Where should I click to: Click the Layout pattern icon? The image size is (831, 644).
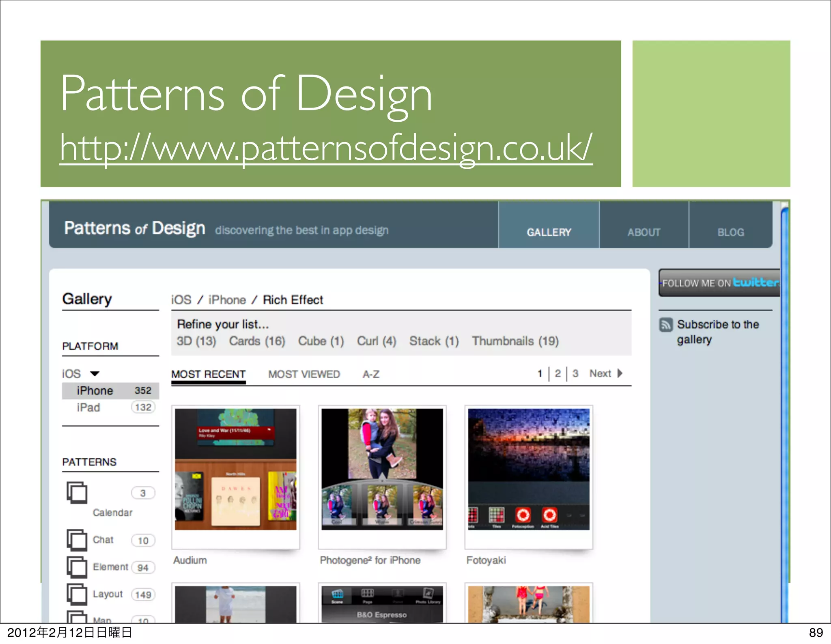pyautogui.click(x=77, y=594)
